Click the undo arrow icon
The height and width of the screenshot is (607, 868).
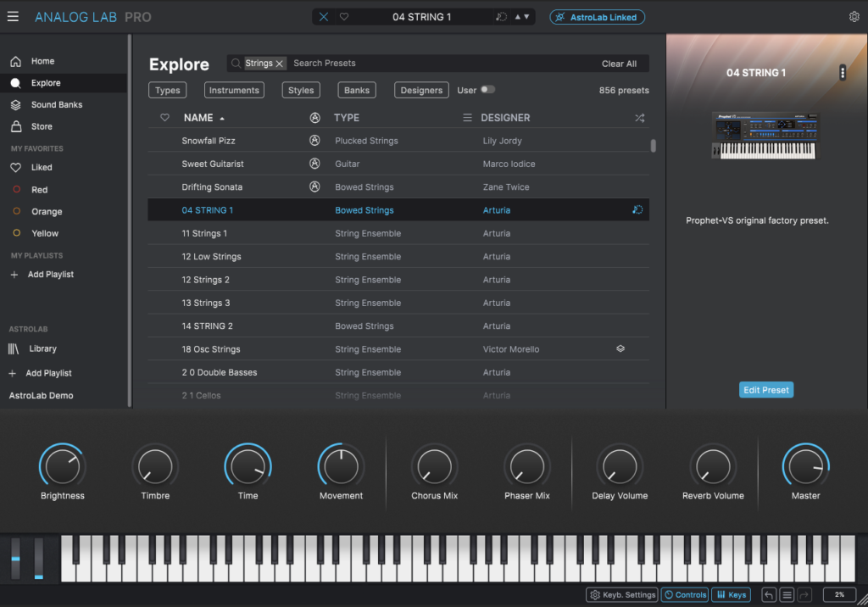pyautogui.click(x=769, y=595)
